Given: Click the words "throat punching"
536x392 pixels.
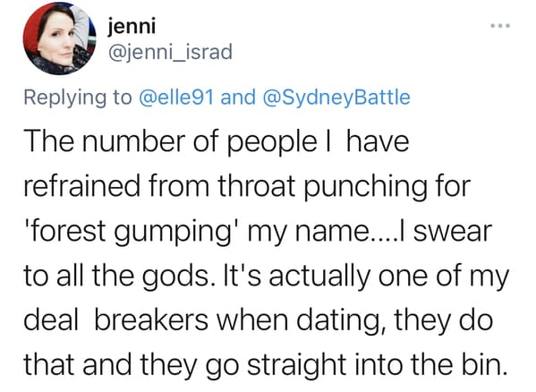Looking at the screenshot, I should point(321,187).
